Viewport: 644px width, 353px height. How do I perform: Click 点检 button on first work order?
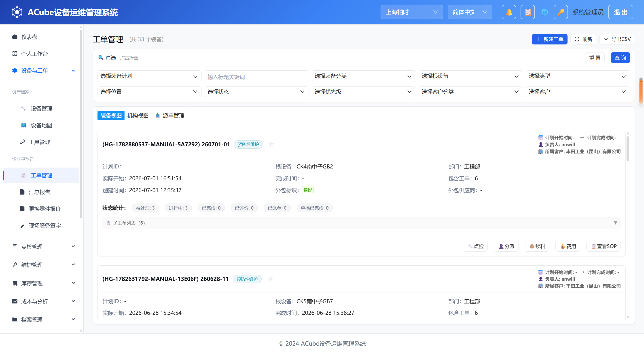475,246
